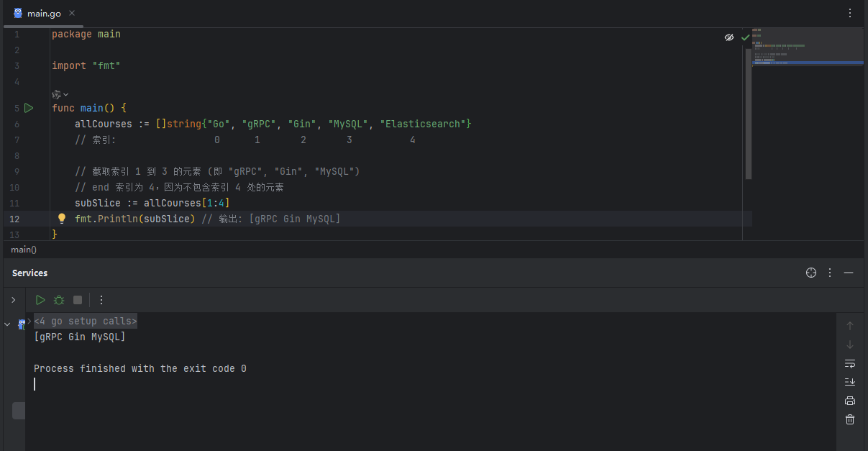868x451 pixels.
Task: Open the code author hint above func main
Action: 60,94
